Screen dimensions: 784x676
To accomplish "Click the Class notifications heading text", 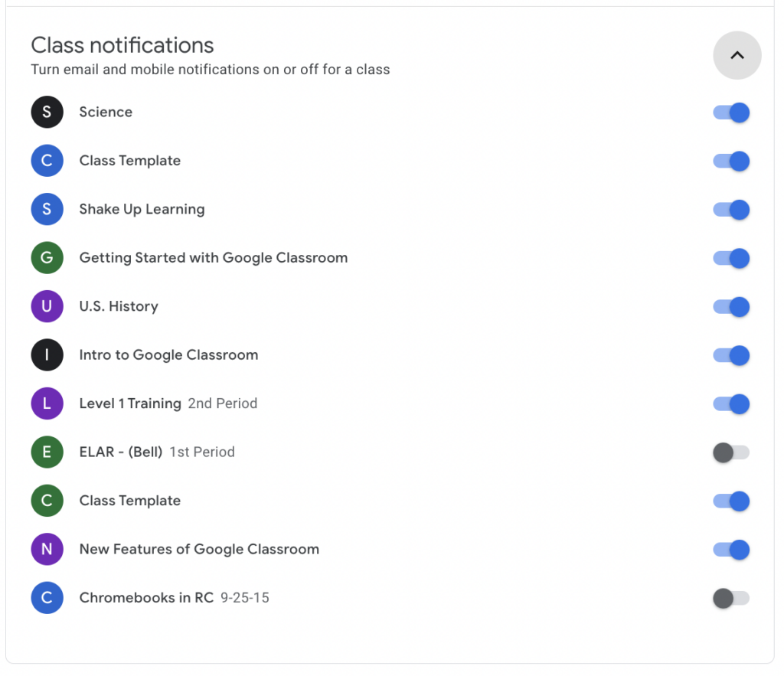I will coord(122,45).
